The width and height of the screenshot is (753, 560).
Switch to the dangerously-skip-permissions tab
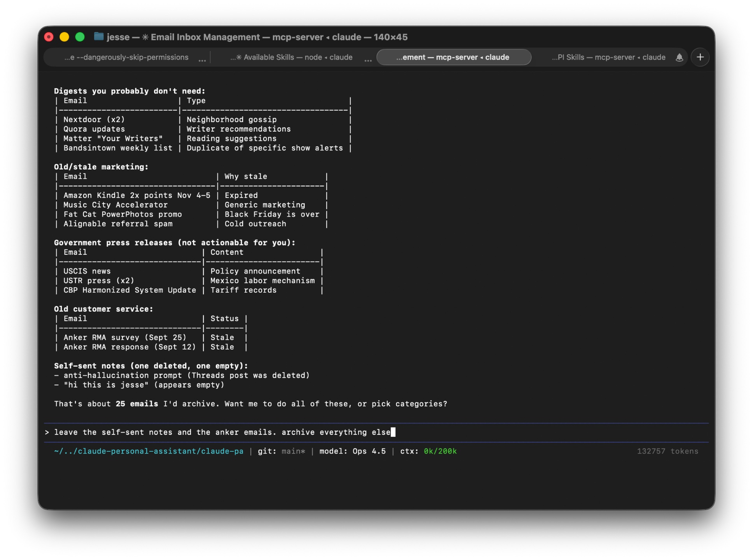pos(126,57)
